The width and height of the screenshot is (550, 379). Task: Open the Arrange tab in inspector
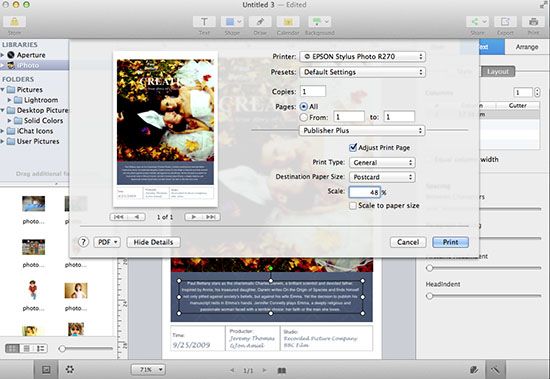(x=526, y=47)
